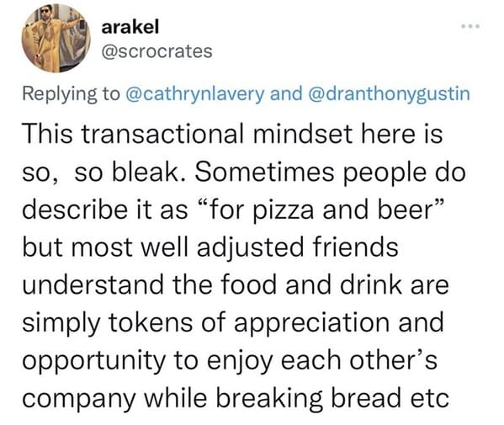Click the word 'breaking' in the last line
The image size is (504, 425).
pyautogui.click(x=268, y=398)
